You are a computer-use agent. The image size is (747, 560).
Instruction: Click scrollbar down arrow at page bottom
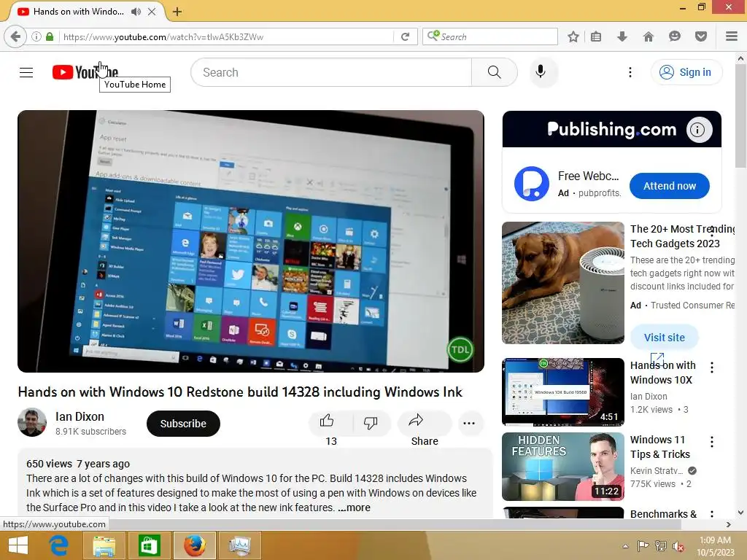coord(740,513)
